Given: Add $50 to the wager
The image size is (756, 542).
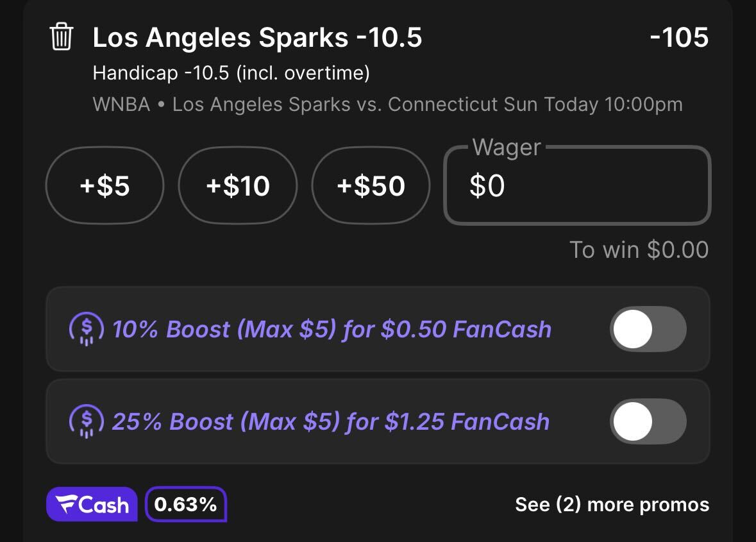Looking at the screenshot, I should coord(371,185).
